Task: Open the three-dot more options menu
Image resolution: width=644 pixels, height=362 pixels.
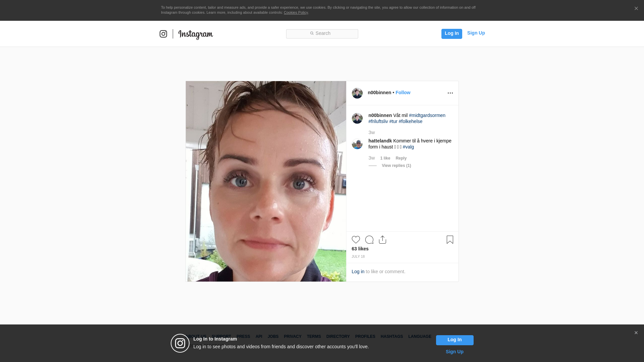Action: click(x=450, y=93)
